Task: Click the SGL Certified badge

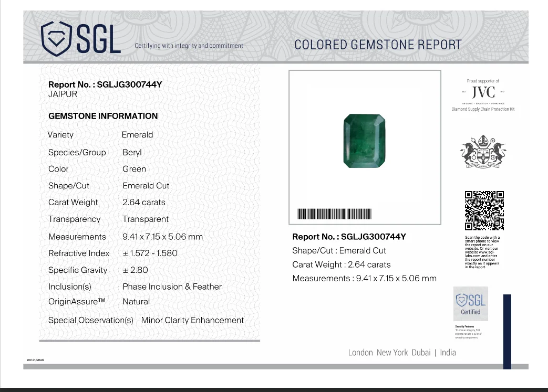Action: [x=470, y=304]
